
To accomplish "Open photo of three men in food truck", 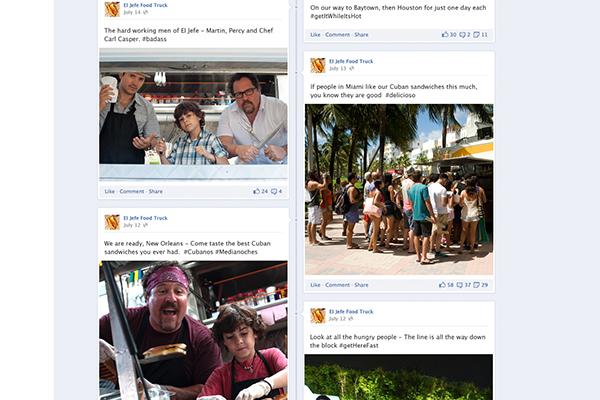I will click(x=193, y=115).
